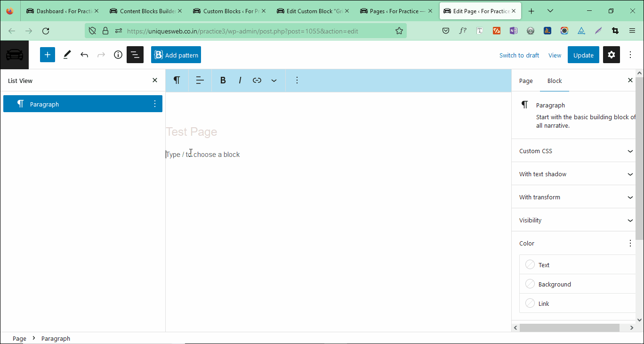Click the crop screenshot extension icon
The height and width of the screenshot is (344, 644).
click(615, 31)
